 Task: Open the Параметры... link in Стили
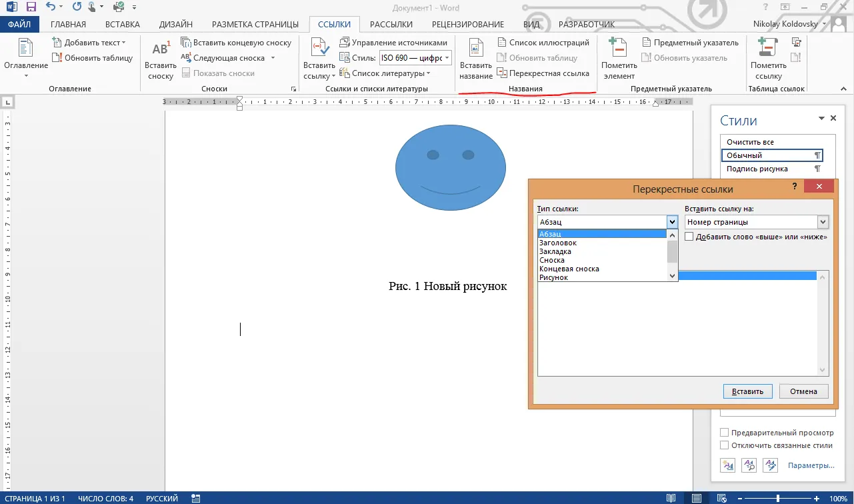click(811, 465)
